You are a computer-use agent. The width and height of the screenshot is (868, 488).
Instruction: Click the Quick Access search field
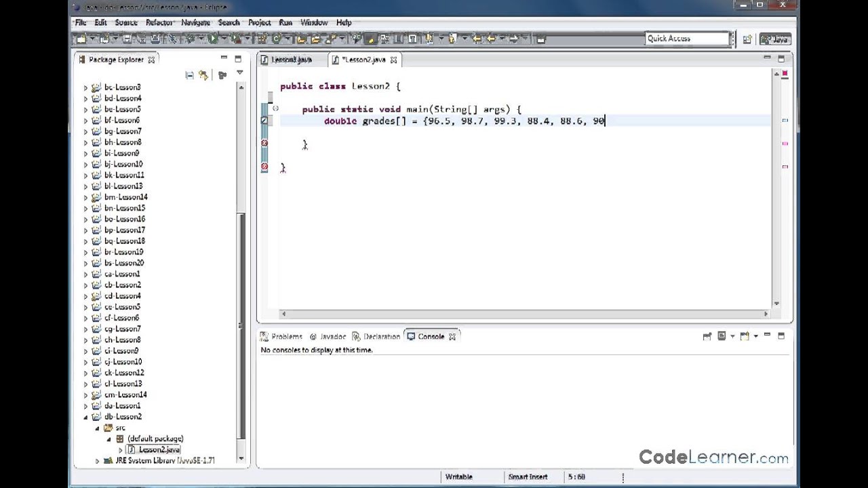click(x=687, y=39)
